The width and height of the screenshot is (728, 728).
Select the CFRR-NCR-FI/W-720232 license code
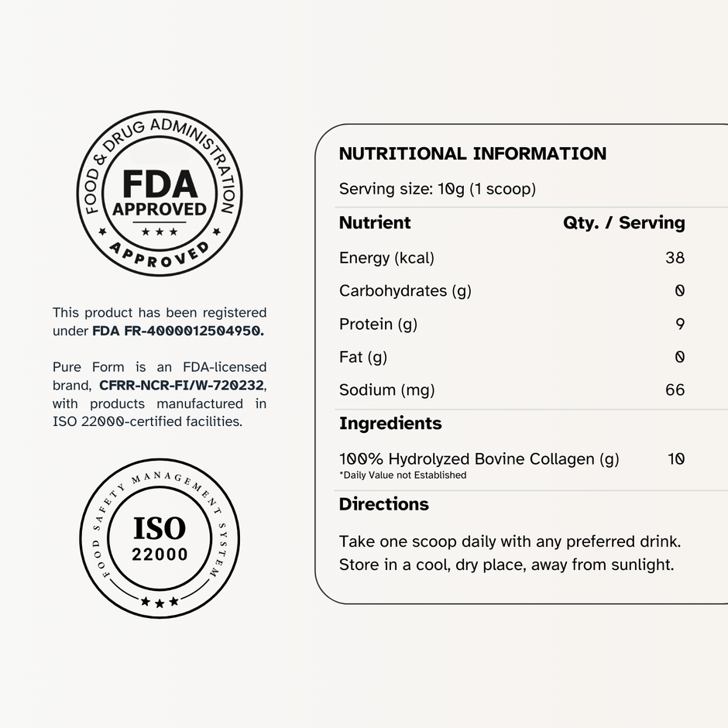(181, 386)
